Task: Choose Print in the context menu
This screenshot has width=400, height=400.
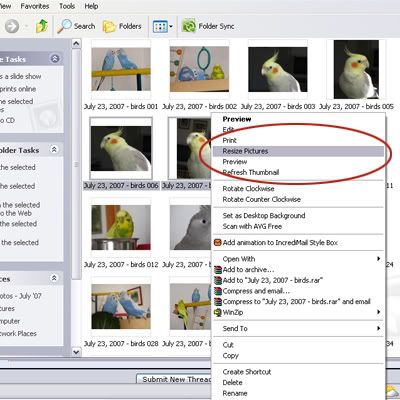Action: tap(298, 140)
